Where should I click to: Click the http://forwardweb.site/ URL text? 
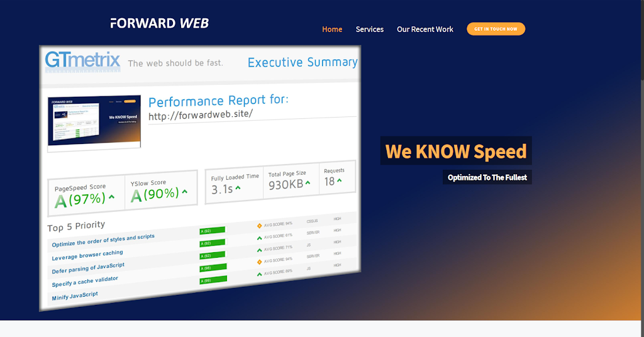pos(201,114)
